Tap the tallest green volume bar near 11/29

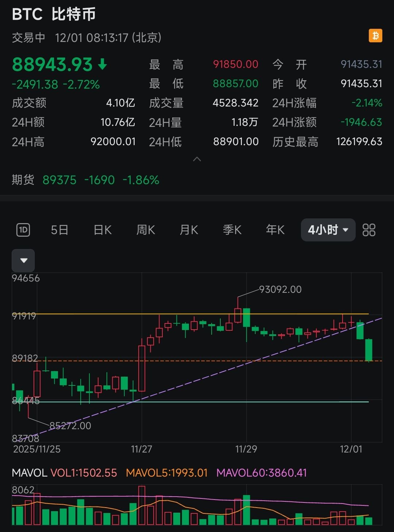tap(247, 510)
